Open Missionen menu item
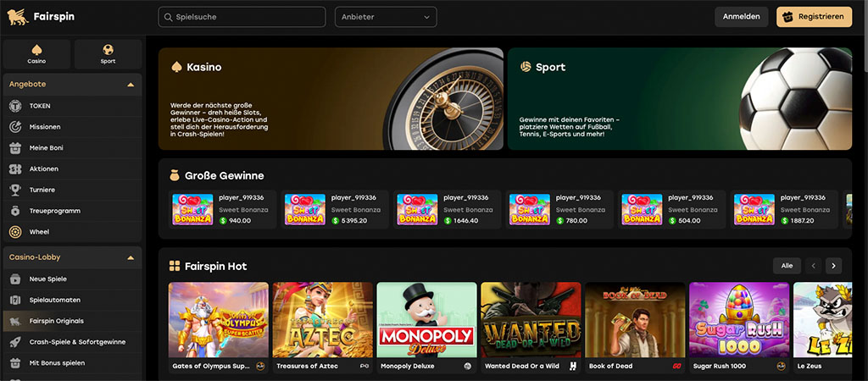This screenshot has height=381, width=868. (73, 127)
